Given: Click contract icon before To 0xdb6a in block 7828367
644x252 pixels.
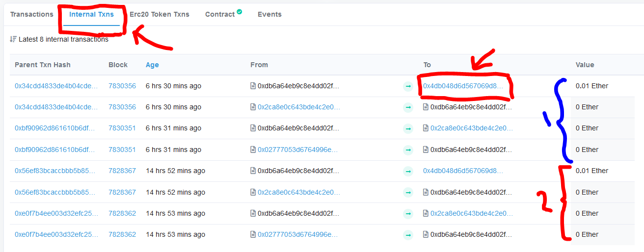Looking at the screenshot, I should click(426, 193).
